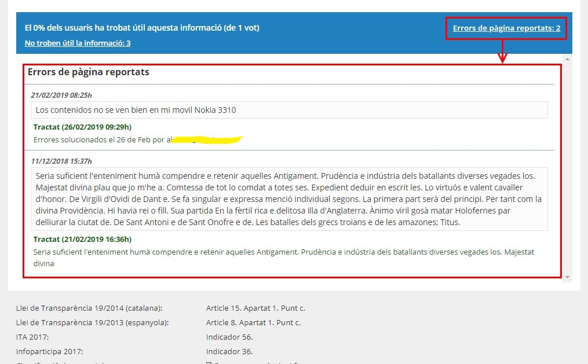This screenshot has height=364, width=588.
Task: Click the 'Errors de pàgina reportats' panel heading
Action: 89,72
